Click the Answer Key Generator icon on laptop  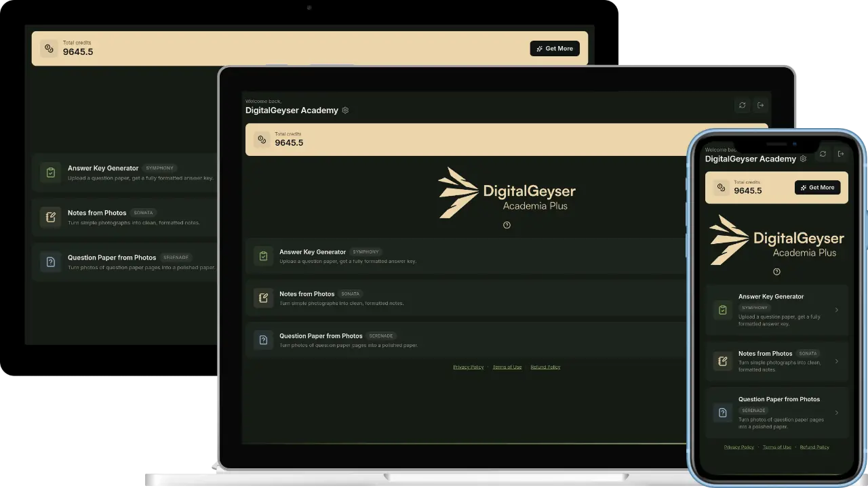263,256
